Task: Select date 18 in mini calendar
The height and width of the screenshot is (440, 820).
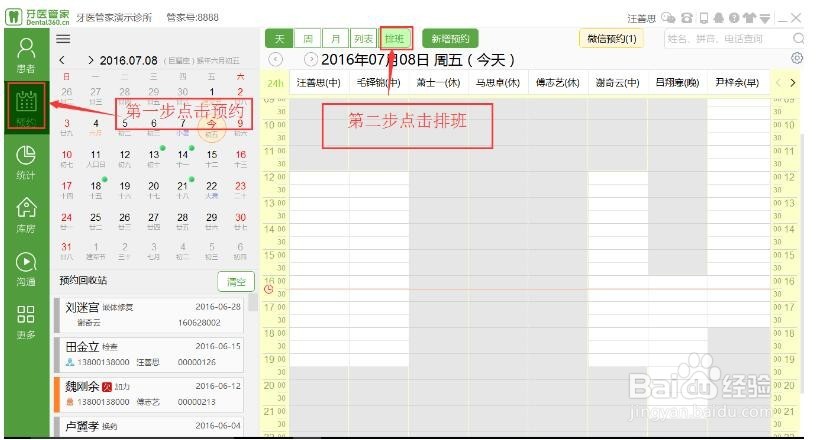Action: pyautogui.click(x=96, y=189)
